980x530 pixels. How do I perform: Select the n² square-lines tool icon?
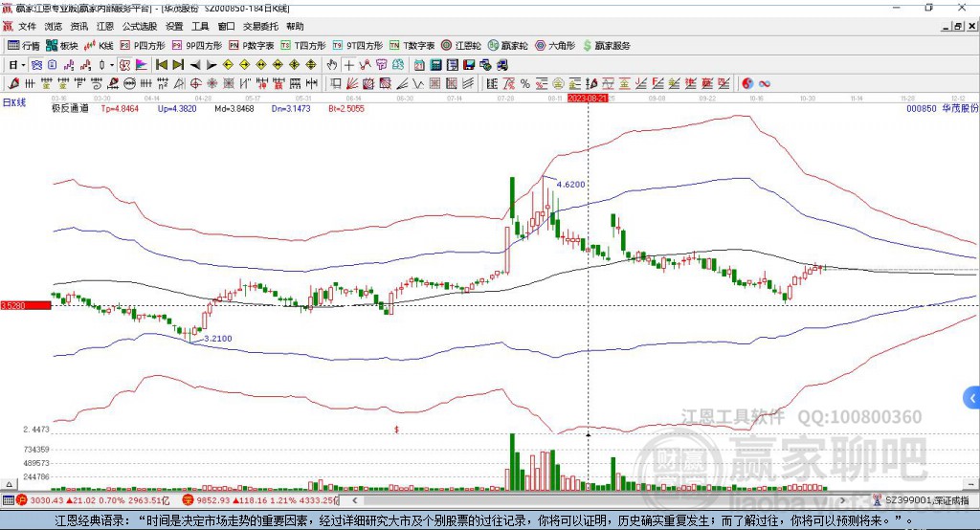[163, 83]
